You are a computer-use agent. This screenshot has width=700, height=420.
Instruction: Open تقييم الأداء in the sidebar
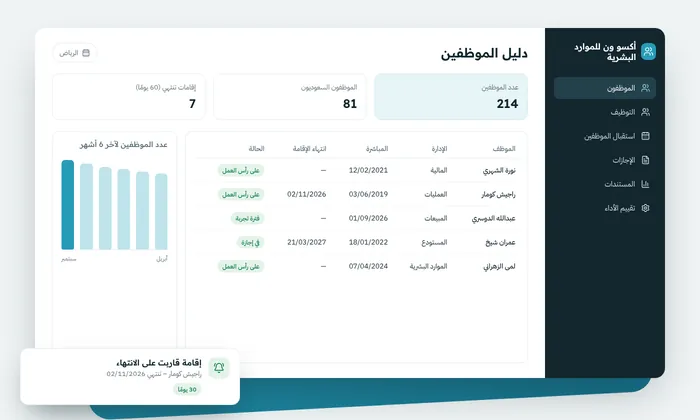(604, 208)
